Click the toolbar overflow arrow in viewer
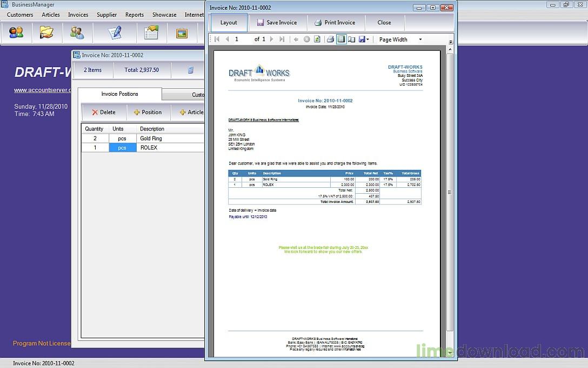588x368 pixels. coord(451,42)
